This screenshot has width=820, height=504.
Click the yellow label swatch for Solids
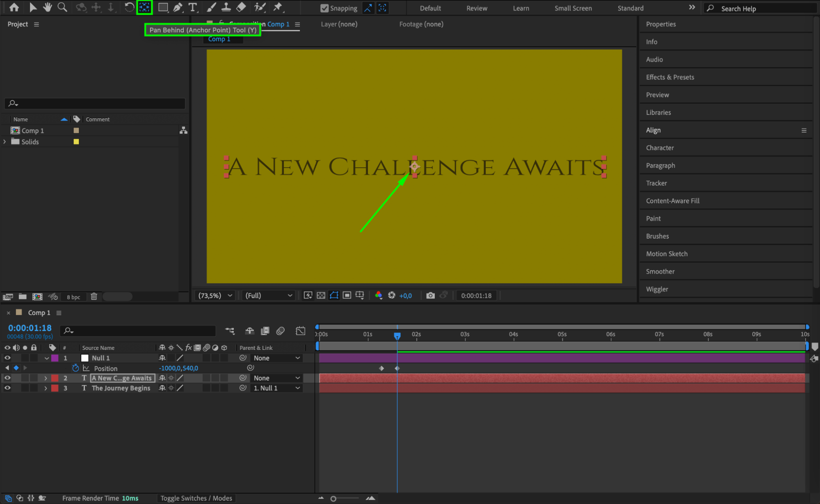pyautogui.click(x=76, y=142)
